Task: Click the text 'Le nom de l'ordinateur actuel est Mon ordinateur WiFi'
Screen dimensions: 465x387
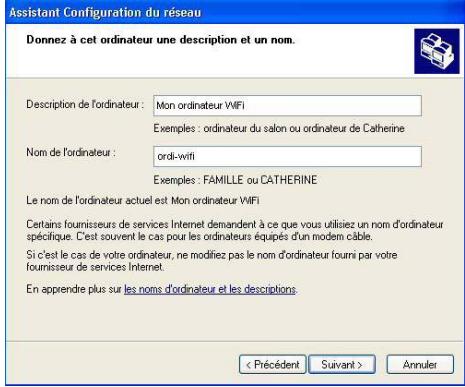Action: tap(143, 201)
